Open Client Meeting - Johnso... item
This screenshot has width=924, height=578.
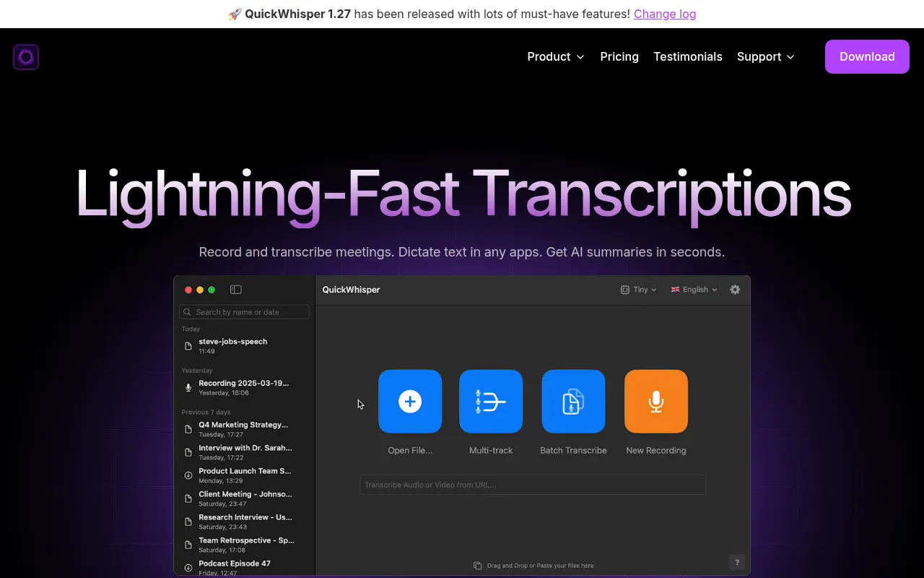[x=245, y=499]
